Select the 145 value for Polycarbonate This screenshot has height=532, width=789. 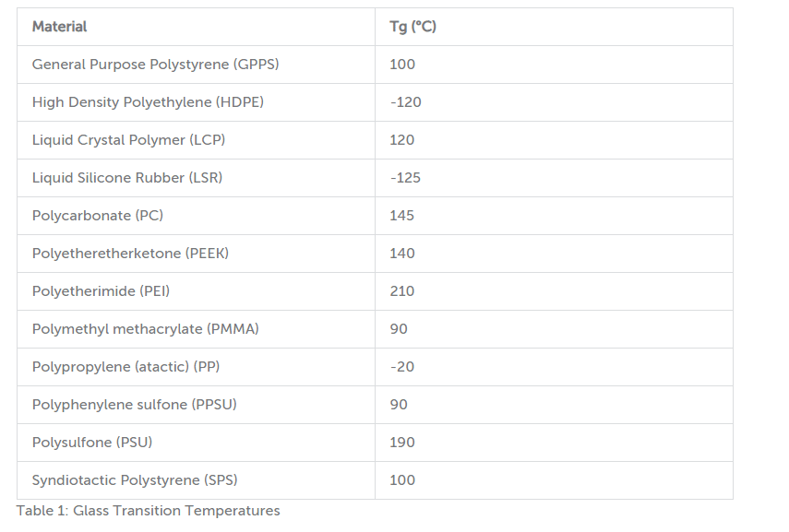click(402, 216)
